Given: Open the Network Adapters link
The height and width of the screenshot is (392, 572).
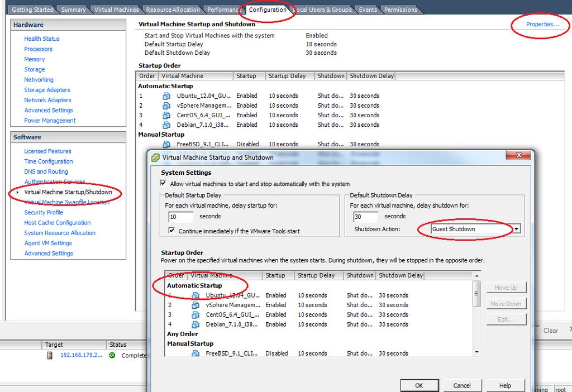Looking at the screenshot, I should pos(48,100).
